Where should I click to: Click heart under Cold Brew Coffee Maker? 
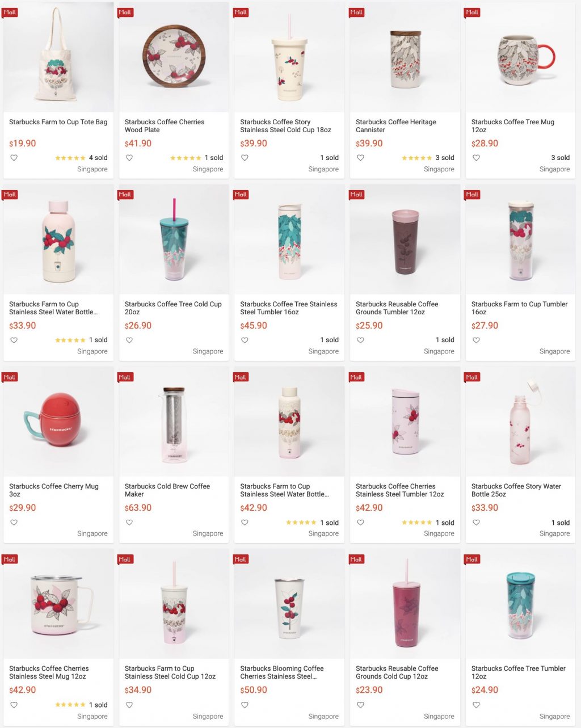pos(129,523)
